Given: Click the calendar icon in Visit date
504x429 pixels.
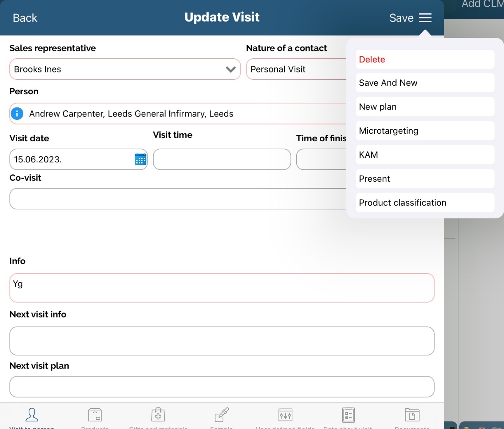Looking at the screenshot, I should click(x=141, y=159).
